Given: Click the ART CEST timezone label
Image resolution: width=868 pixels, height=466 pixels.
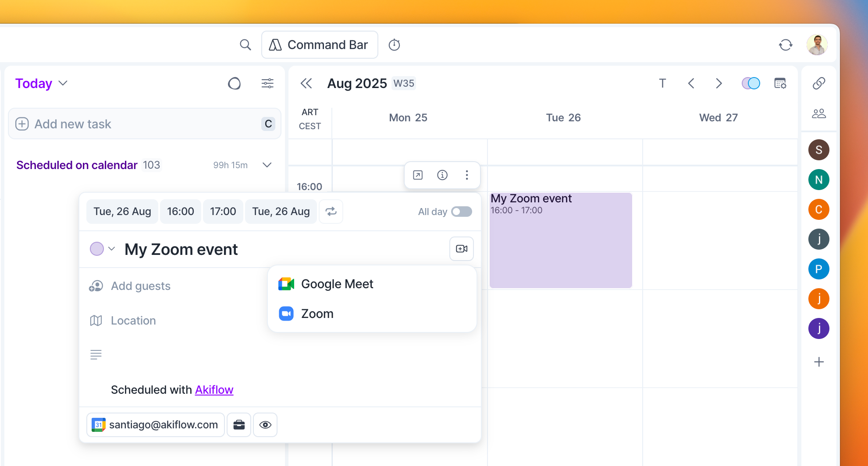Looking at the screenshot, I should (310, 119).
